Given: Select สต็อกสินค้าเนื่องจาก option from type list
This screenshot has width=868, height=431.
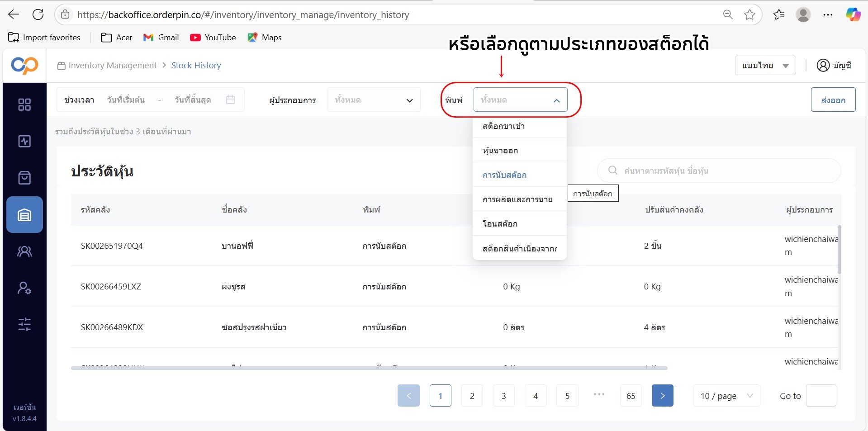Looking at the screenshot, I should [519, 248].
